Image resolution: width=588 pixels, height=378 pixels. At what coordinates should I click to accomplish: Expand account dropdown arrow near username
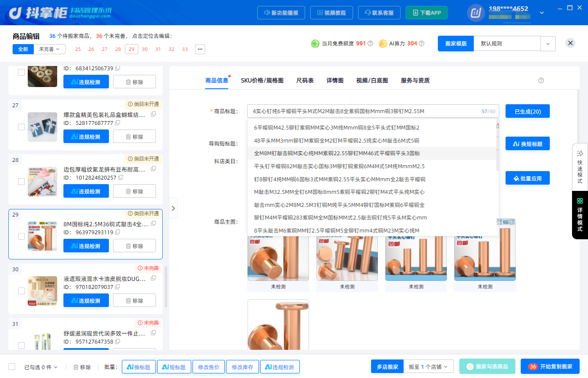pos(542,13)
